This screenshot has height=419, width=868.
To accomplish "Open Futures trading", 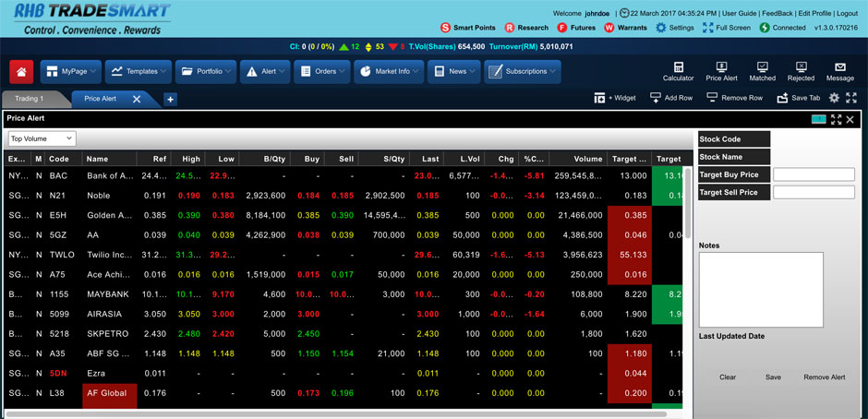I will (576, 28).
